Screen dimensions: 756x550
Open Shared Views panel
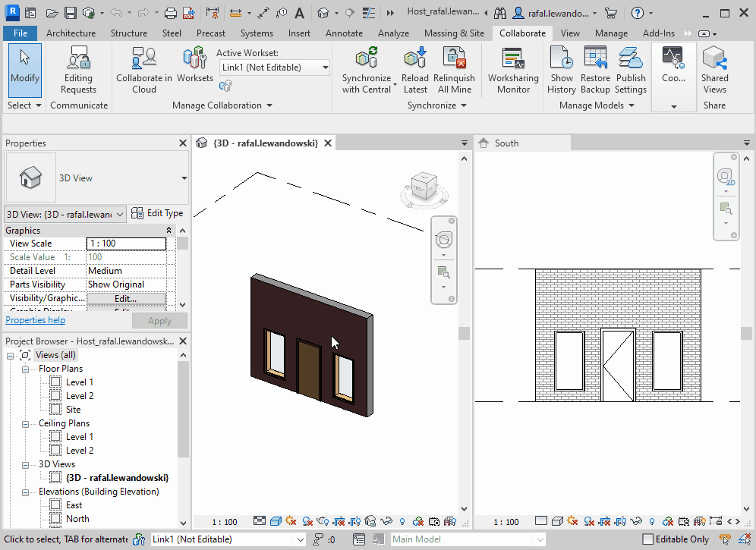coord(714,70)
